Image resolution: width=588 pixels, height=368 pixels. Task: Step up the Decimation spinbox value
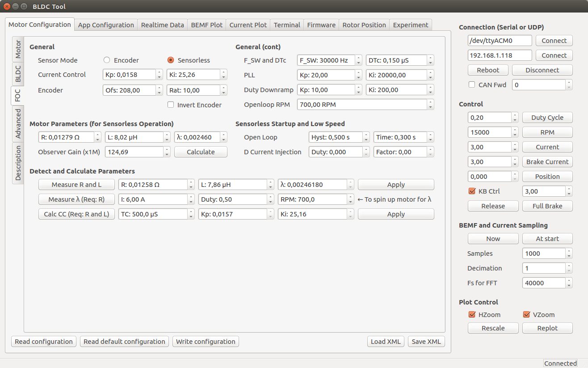569,266
